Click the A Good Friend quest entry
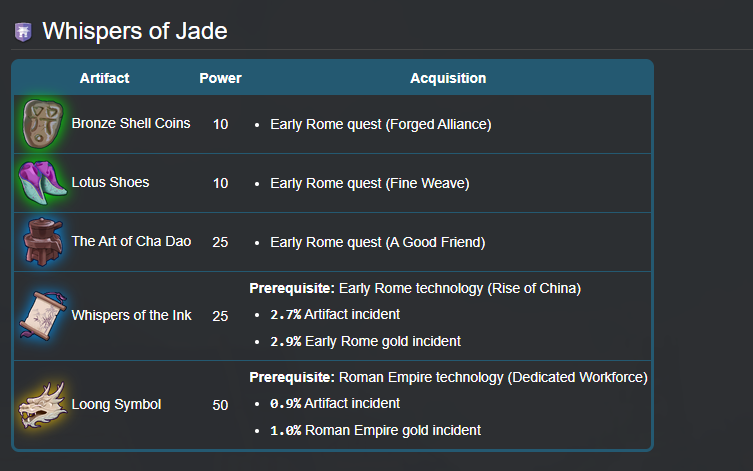Screen dimensions: 753x471 click(x=377, y=243)
